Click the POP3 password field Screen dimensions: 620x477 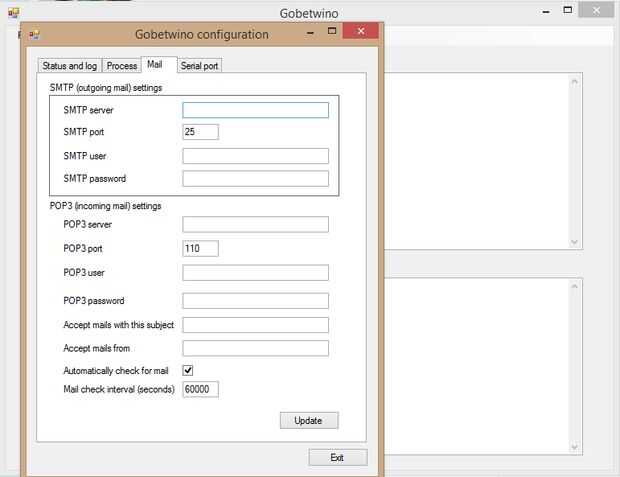click(x=255, y=301)
